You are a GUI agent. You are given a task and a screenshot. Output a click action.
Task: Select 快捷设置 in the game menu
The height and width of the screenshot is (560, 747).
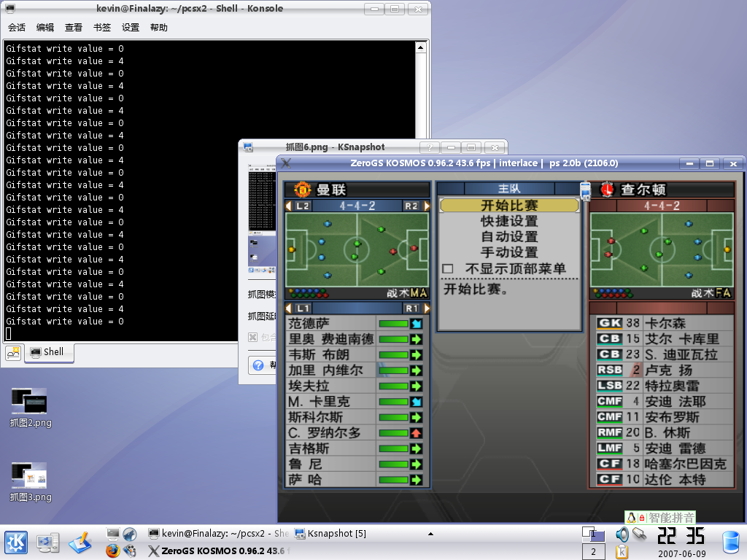(508, 221)
